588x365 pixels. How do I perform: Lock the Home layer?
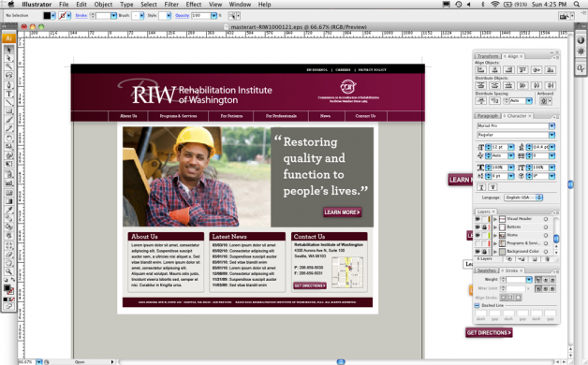484,235
